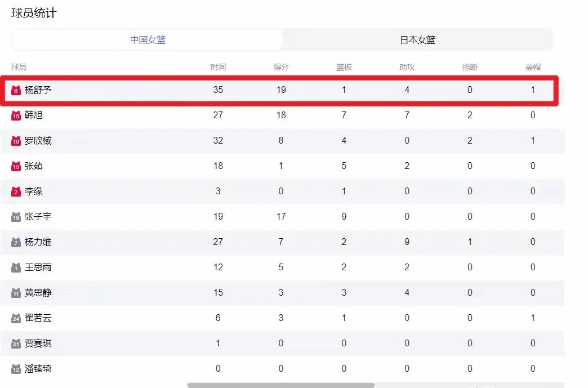Click the gray number 19 jersey beside 张子宇
588x388 pixels.
(16, 217)
